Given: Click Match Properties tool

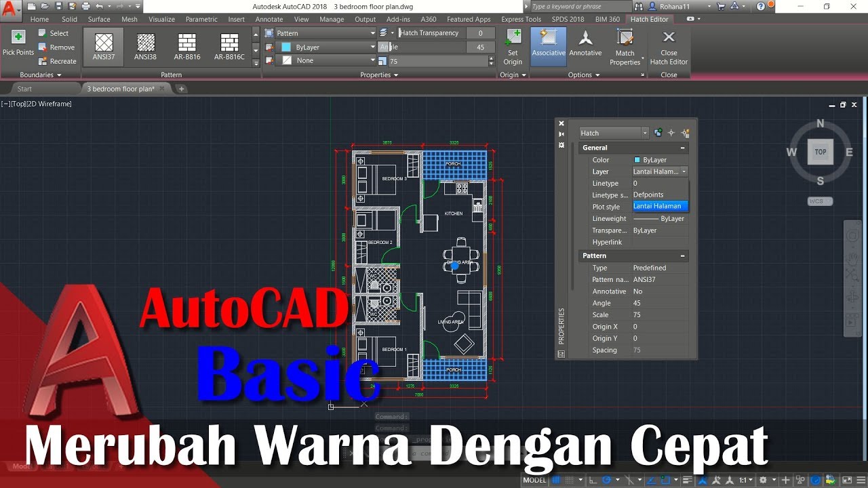Looking at the screenshot, I should point(625,47).
